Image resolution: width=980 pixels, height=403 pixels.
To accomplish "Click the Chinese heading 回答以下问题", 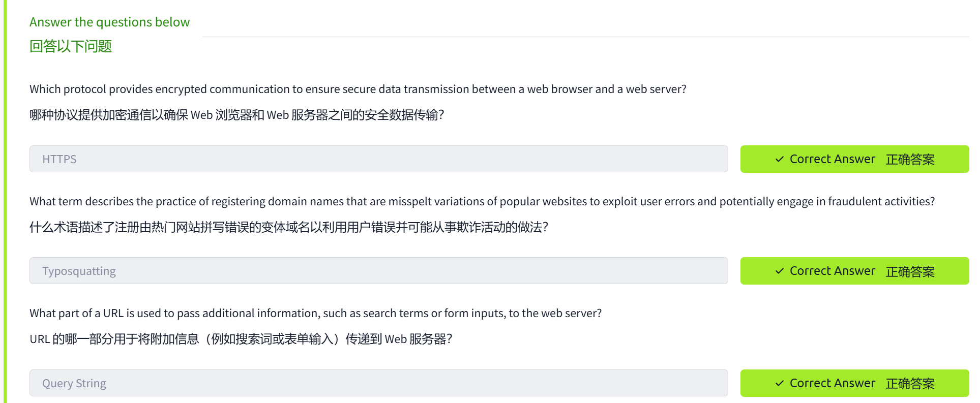I will (x=71, y=47).
